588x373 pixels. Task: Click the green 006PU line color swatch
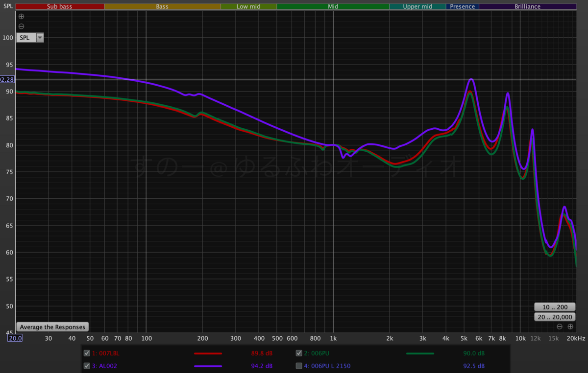click(x=420, y=353)
